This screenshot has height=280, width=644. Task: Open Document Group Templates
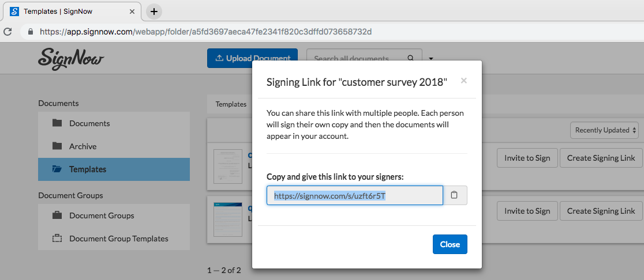[x=118, y=239]
